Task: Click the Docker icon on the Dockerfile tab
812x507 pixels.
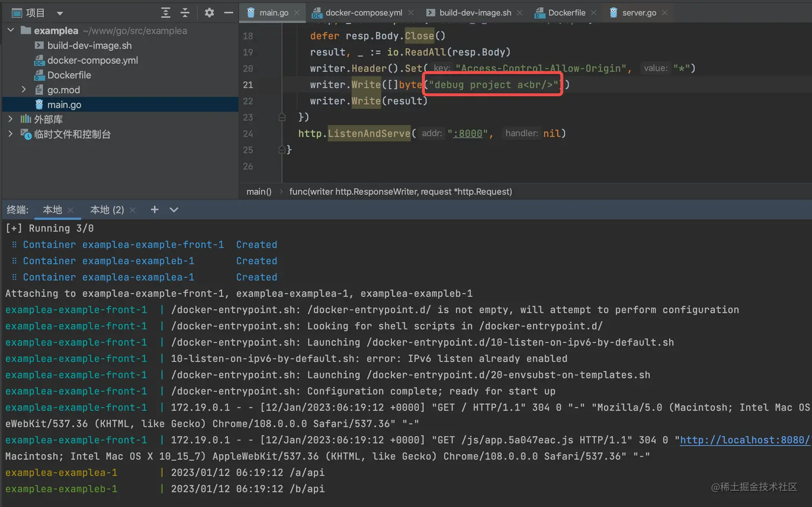Action: [x=540, y=13]
